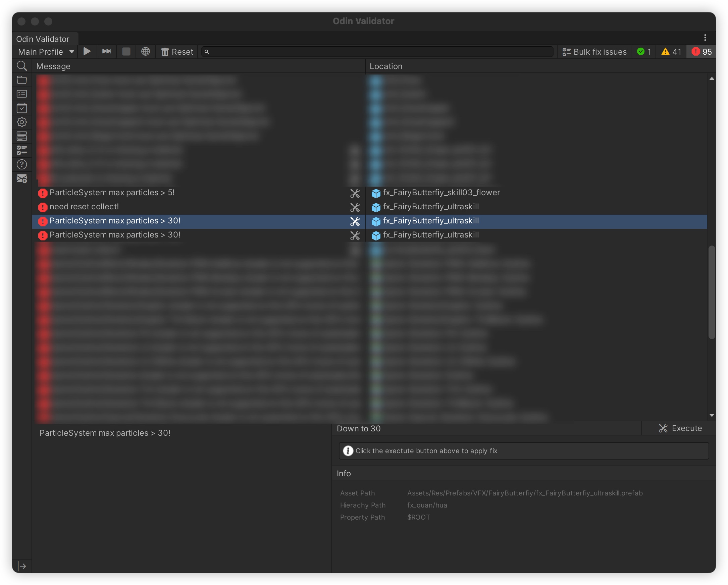Viewport: 728px width, 585px height.
Task: Click the Bulk fix issues button
Action: click(594, 52)
